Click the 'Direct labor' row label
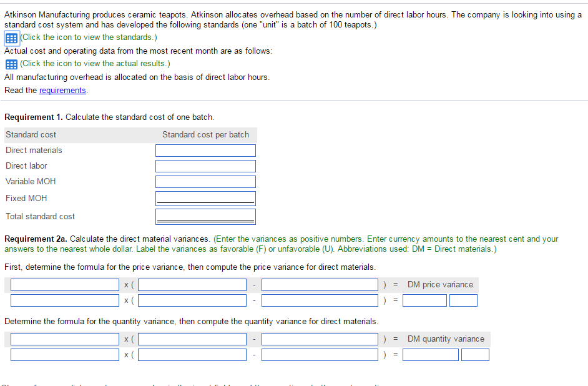Screen dimensions: 588x386 [x=26, y=166]
